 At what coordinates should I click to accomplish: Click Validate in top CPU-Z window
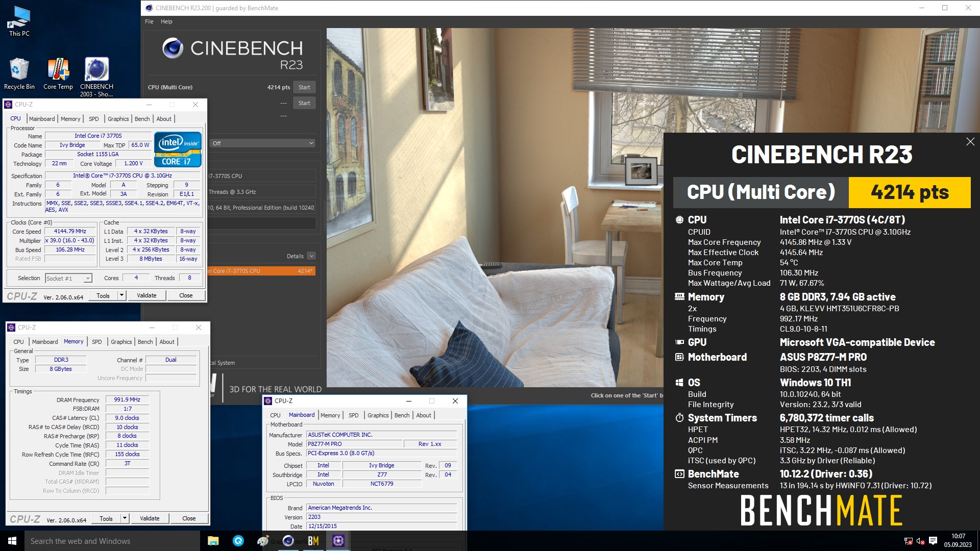[146, 295]
